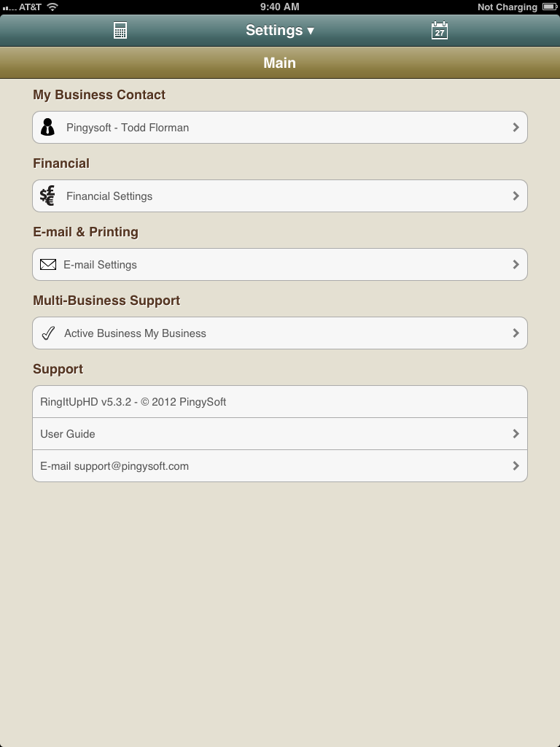The width and height of the screenshot is (560, 747).
Task: Select Pingysoft - Todd Florman contact
Action: 280,127
